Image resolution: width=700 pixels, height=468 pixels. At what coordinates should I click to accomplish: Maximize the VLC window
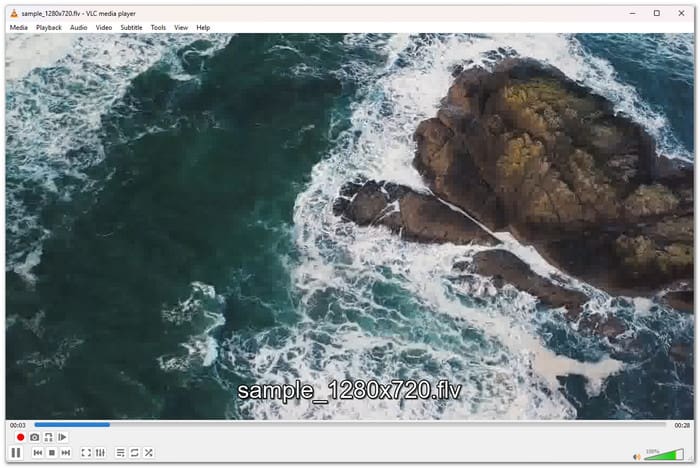(x=657, y=13)
